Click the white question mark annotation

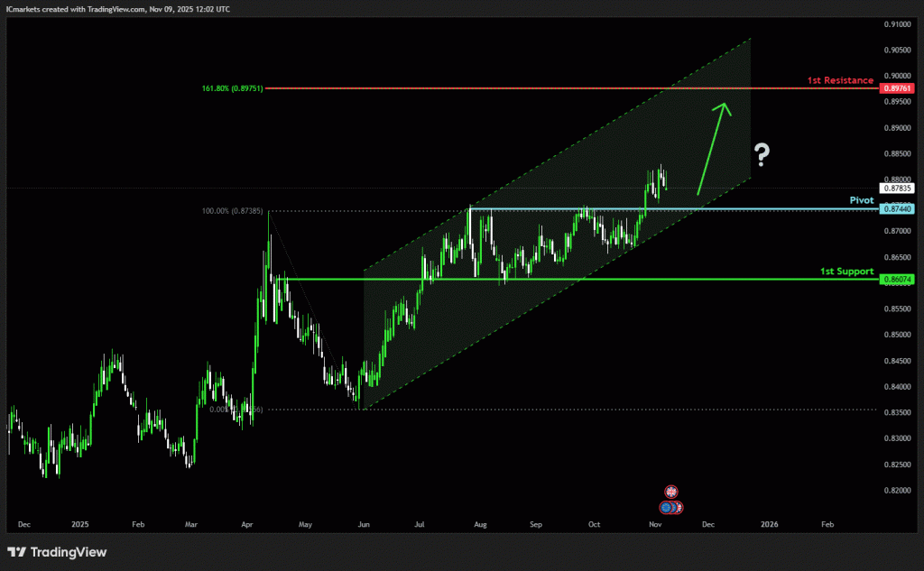point(762,156)
